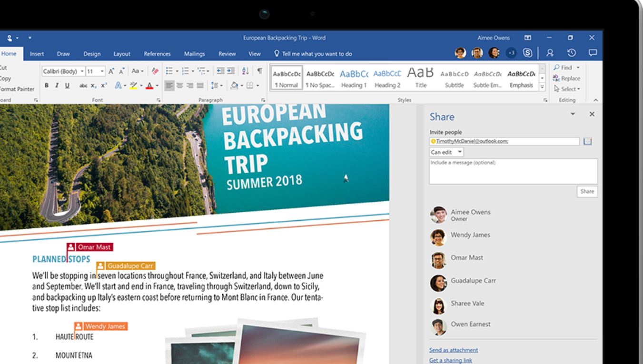This screenshot has height=364, width=643.
Task: Click Include a message text box
Action: click(x=513, y=171)
